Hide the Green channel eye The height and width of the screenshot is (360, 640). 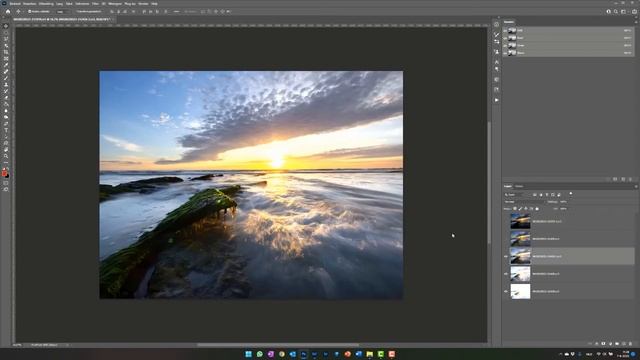coord(505,45)
